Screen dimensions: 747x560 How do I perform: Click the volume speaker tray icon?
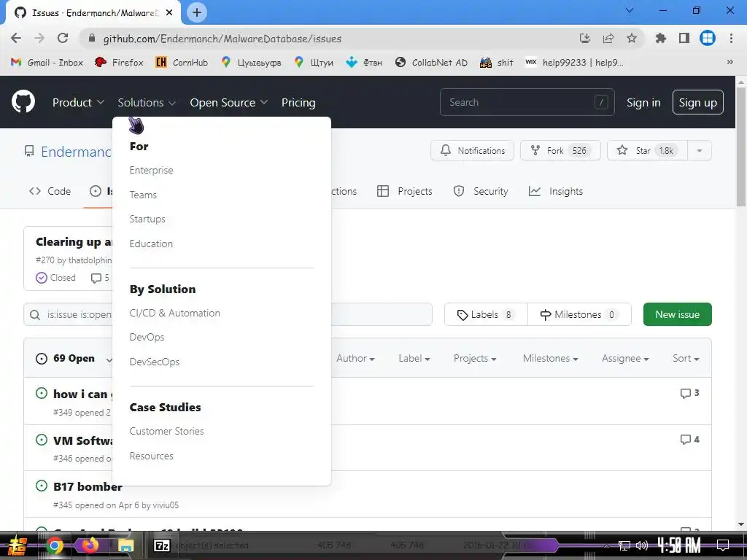(642, 545)
